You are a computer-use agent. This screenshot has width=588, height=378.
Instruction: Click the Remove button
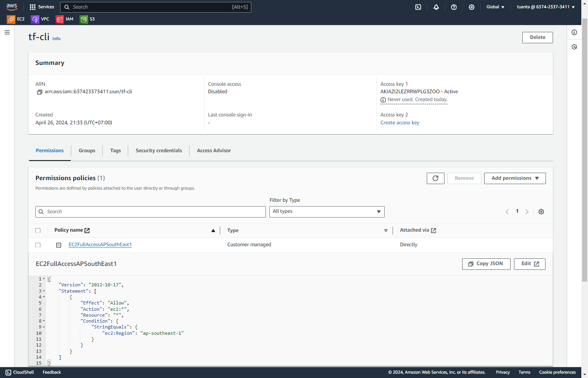pyautogui.click(x=464, y=178)
